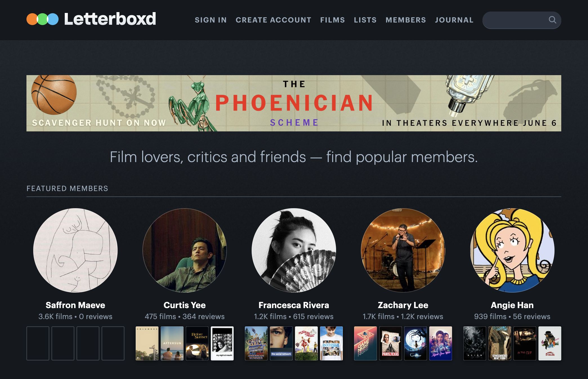Open Saffron Maeve's avatar

click(75, 250)
